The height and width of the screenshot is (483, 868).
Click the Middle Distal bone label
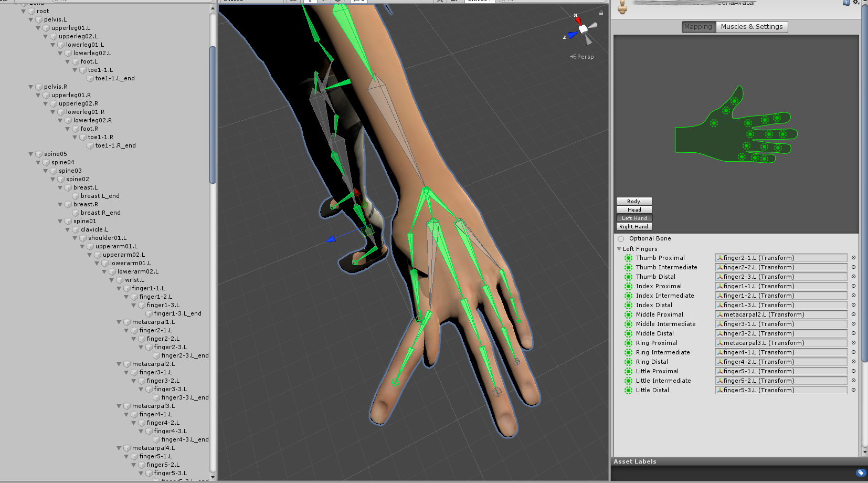click(x=655, y=333)
